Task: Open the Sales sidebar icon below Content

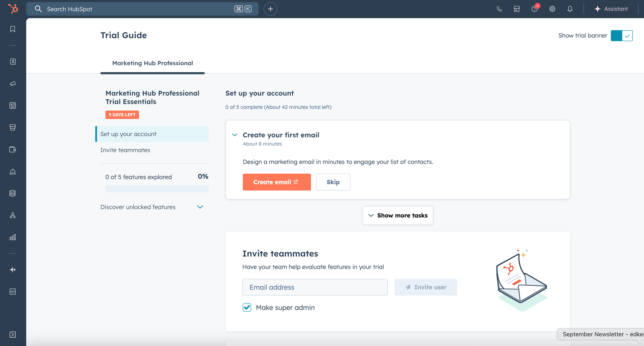Action: tap(13, 127)
